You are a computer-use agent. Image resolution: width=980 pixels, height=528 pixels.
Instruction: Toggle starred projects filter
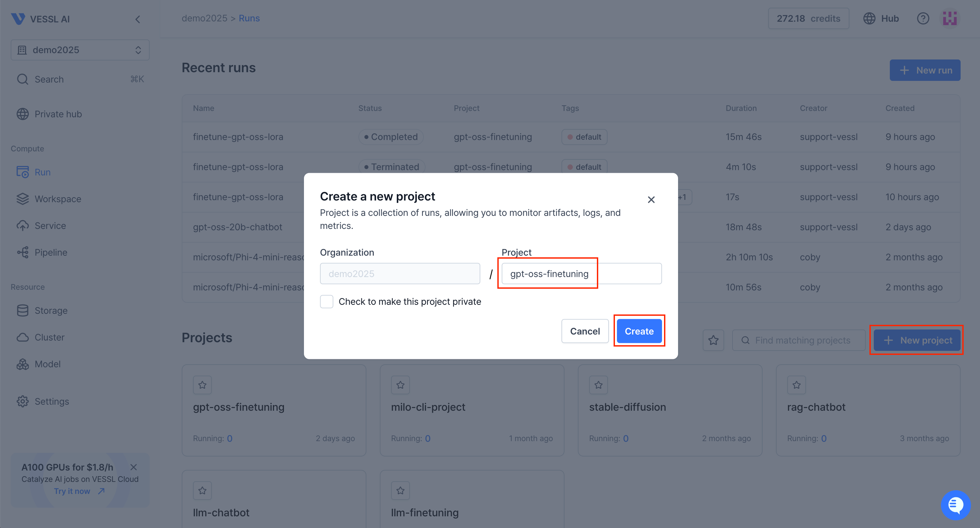pos(713,340)
